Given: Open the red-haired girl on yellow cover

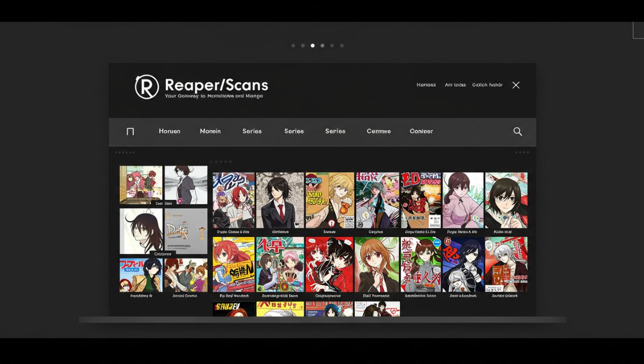Looking at the screenshot, I should point(233,264).
